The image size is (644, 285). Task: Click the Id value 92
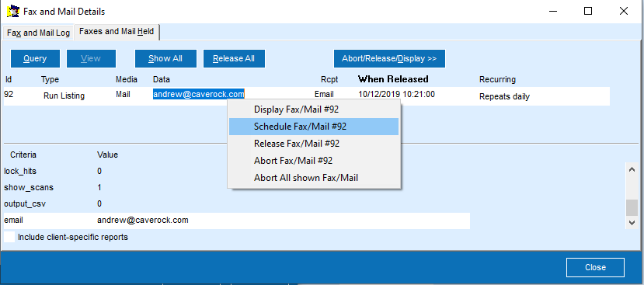(9, 95)
